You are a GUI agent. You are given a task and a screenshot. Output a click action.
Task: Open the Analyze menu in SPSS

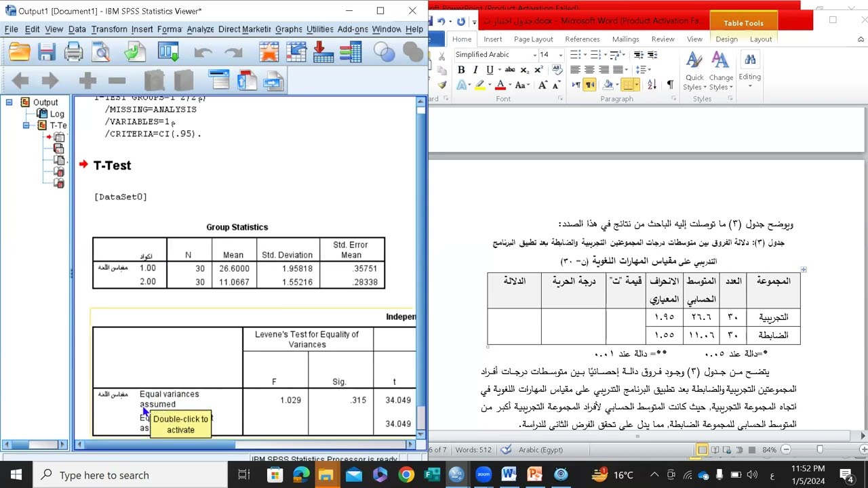click(x=200, y=29)
